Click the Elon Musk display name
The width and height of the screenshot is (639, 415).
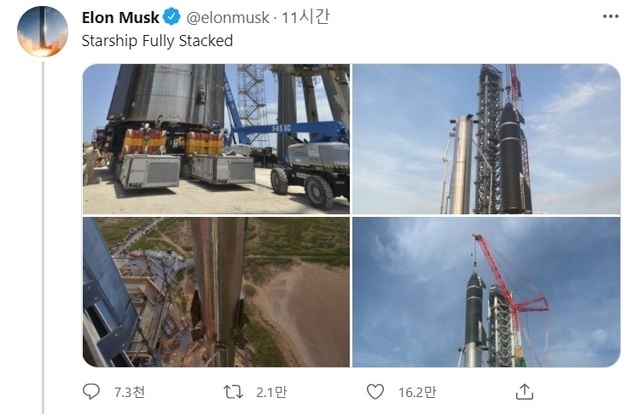tap(120, 18)
